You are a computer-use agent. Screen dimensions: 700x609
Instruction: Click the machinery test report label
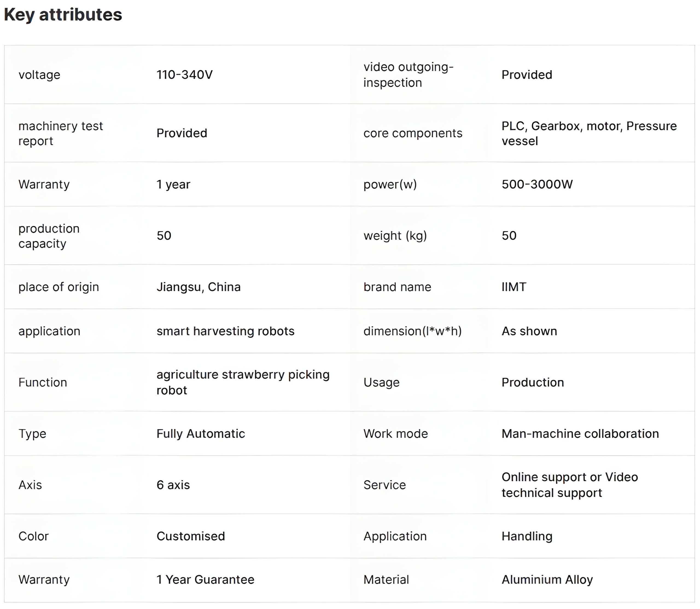60,133
